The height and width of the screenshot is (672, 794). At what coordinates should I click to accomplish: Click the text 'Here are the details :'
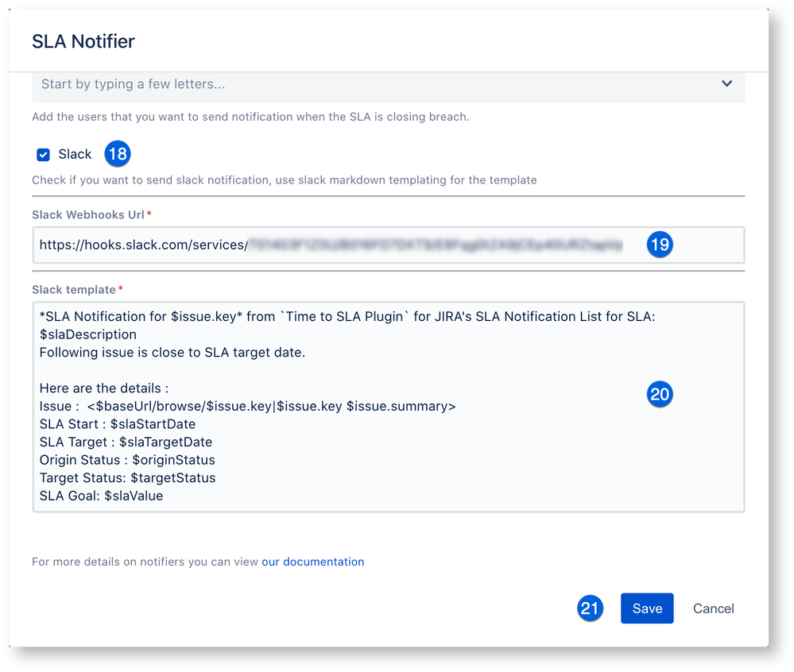pyautogui.click(x=104, y=388)
